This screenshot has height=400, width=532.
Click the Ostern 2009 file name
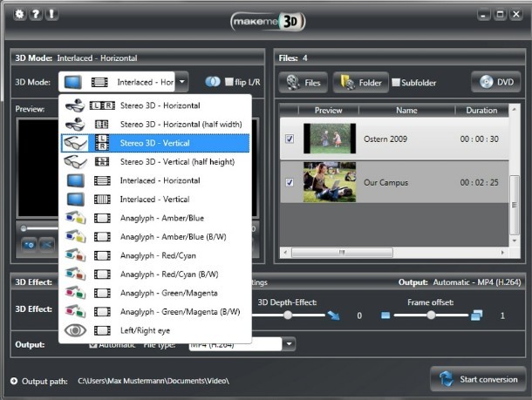coord(385,139)
